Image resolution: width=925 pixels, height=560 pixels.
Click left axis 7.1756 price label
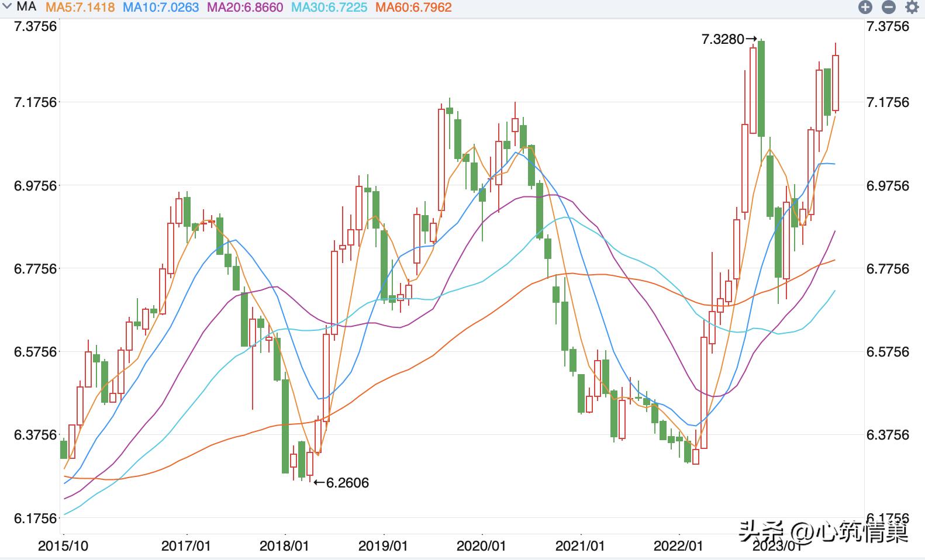tap(36, 102)
